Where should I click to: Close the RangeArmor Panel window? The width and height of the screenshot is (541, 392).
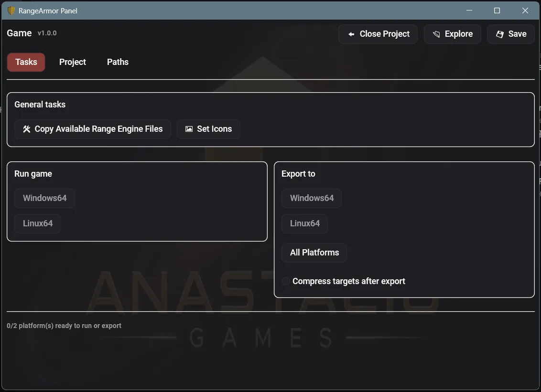pyautogui.click(x=525, y=11)
